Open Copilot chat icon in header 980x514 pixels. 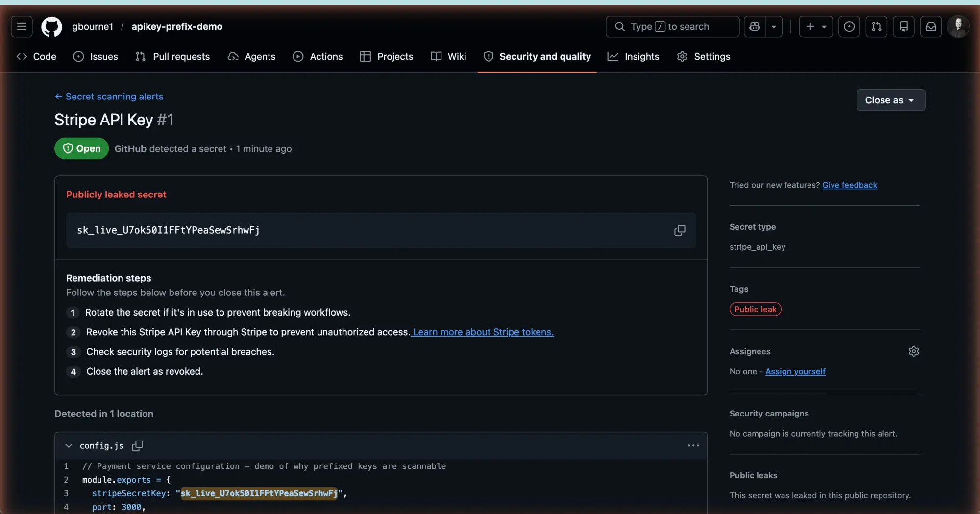[755, 26]
